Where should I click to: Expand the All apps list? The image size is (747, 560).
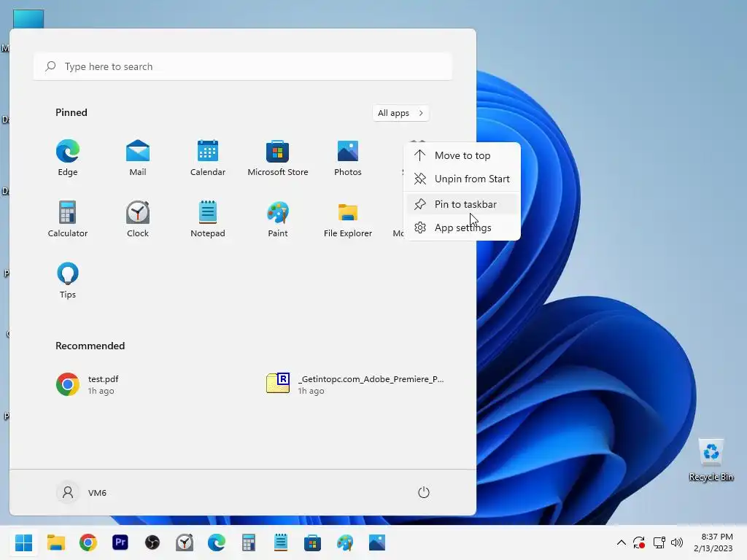400,113
